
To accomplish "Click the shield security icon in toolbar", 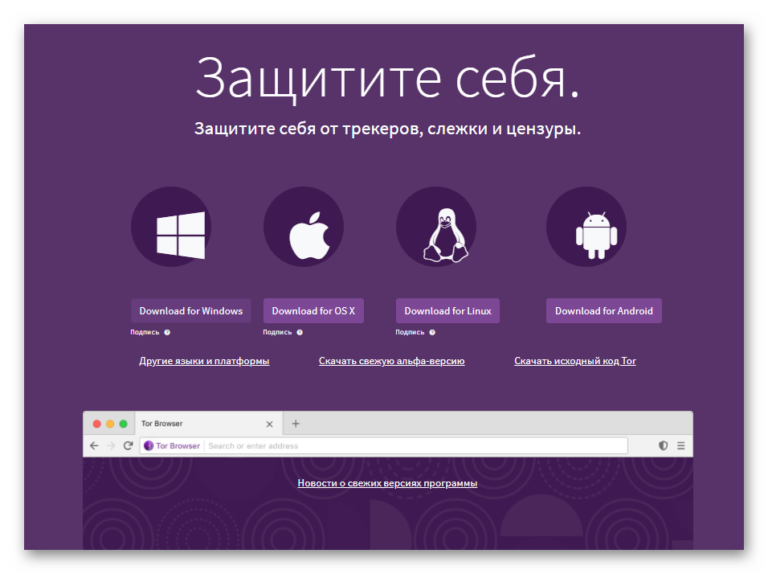I will click(663, 446).
